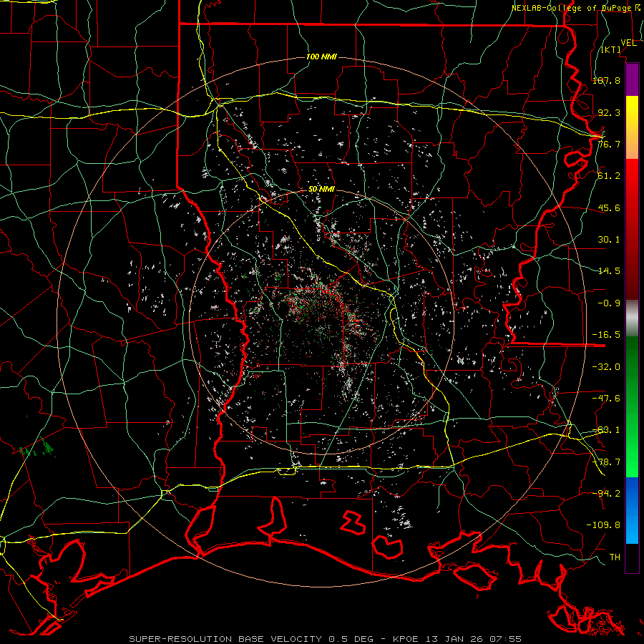
Task: Click the -16.5 velocity scale value
Action: tap(606, 335)
